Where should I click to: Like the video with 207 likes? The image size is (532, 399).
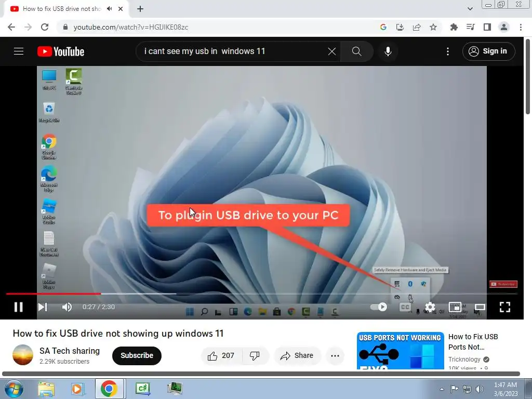point(221,355)
